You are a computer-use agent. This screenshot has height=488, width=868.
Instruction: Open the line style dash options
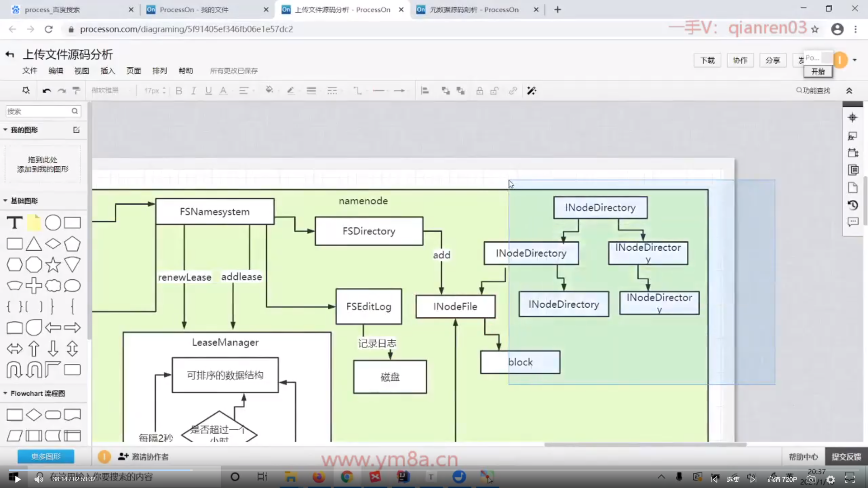[332, 91]
